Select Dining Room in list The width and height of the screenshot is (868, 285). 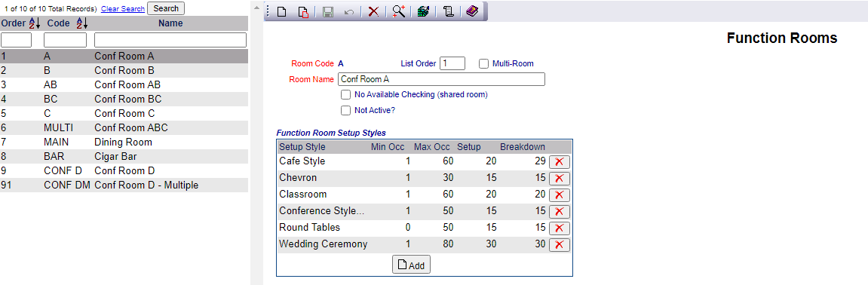coord(124,142)
